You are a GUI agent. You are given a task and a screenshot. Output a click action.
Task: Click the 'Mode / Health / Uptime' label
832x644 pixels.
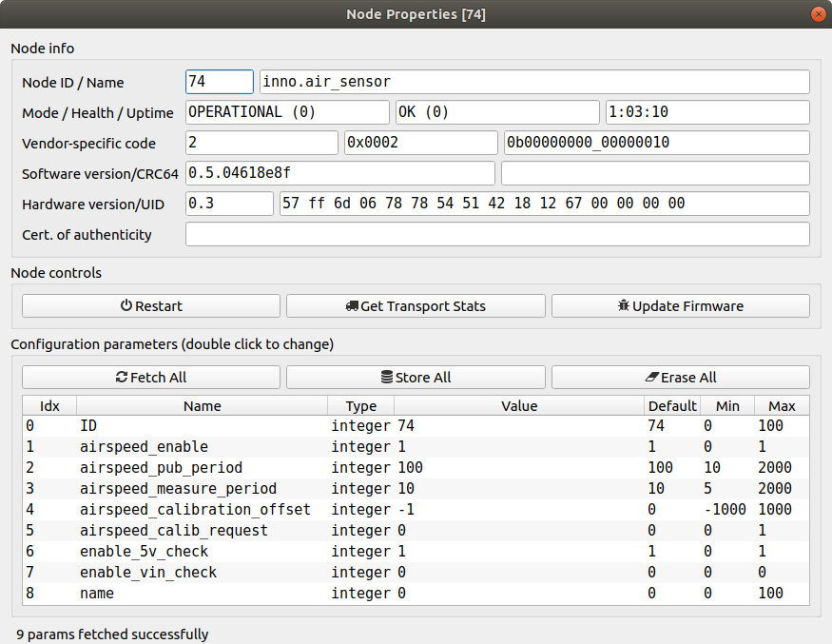pos(98,113)
